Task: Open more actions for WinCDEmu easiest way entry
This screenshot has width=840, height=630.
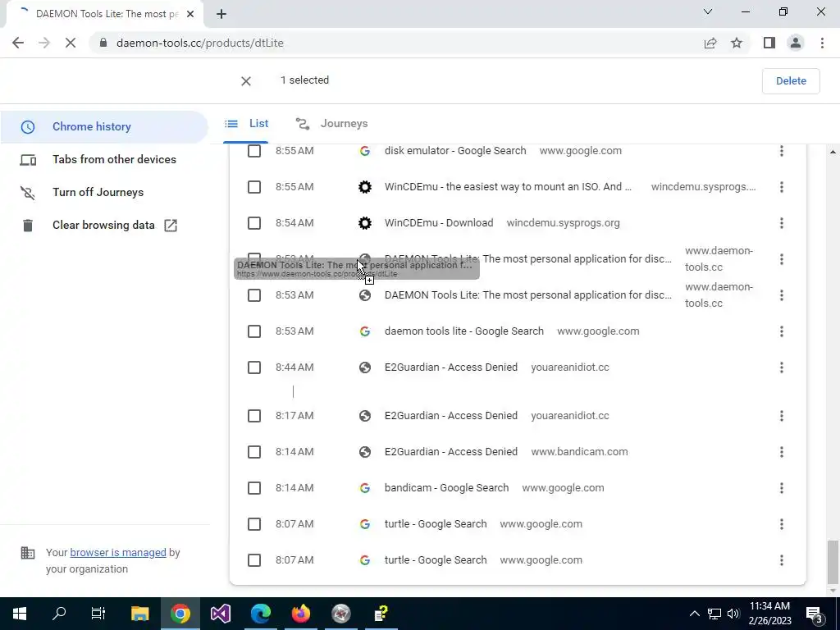Action: pyautogui.click(x=782, y=187)
